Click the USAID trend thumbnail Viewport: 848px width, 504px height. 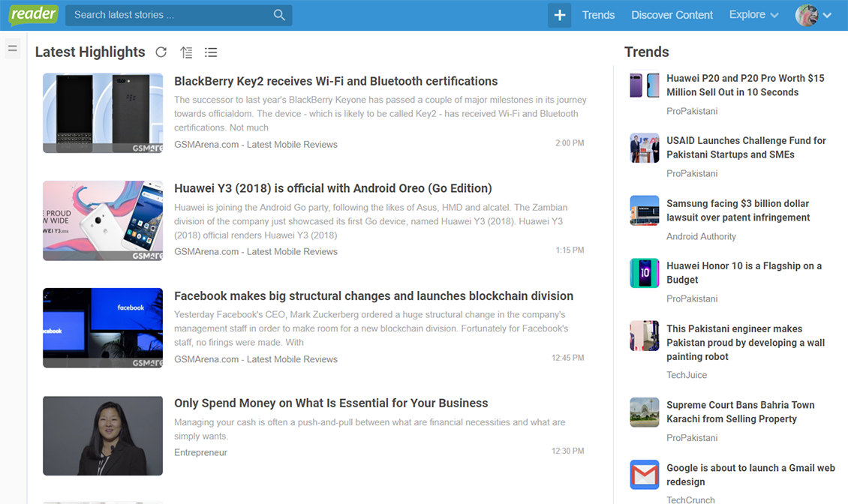click(645, 148)
